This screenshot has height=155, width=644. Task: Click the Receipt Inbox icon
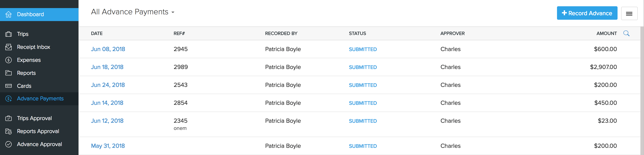[x=9, y=47]
